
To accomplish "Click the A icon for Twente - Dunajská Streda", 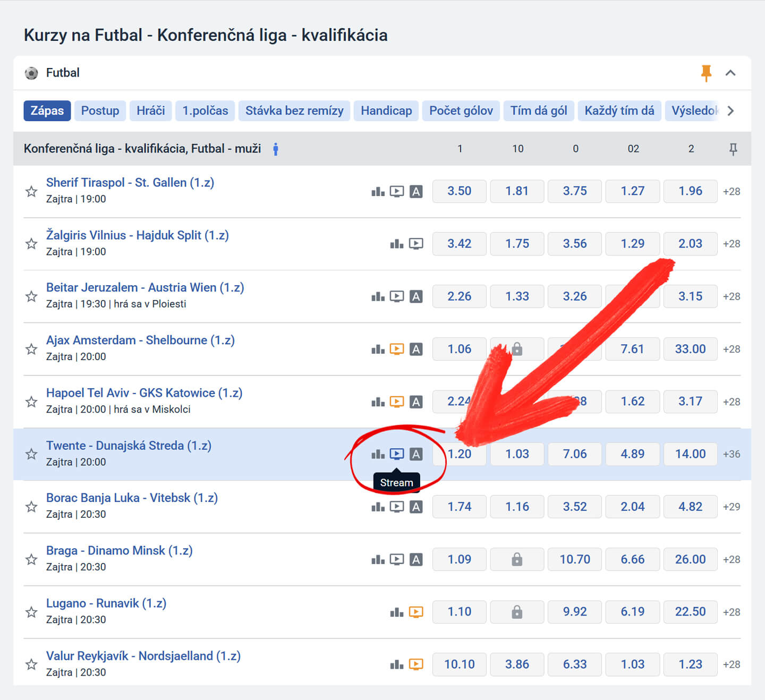I will tap(416, 454).
